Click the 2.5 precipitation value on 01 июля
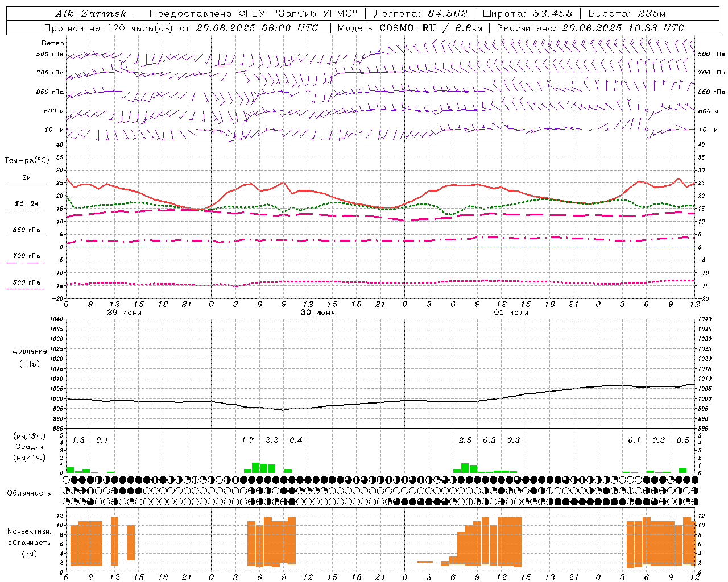Image resolution: width=728 pixels, height=582 pixels. 465,440
